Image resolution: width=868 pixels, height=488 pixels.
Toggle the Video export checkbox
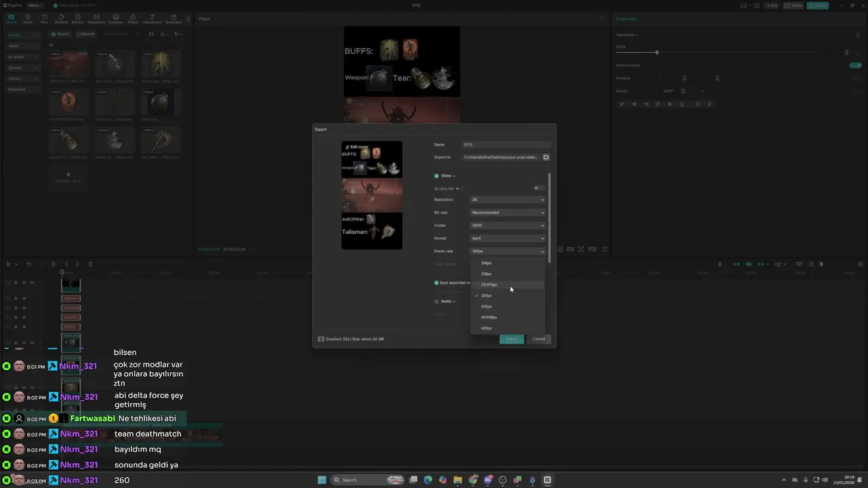click(x=437, y=176)
